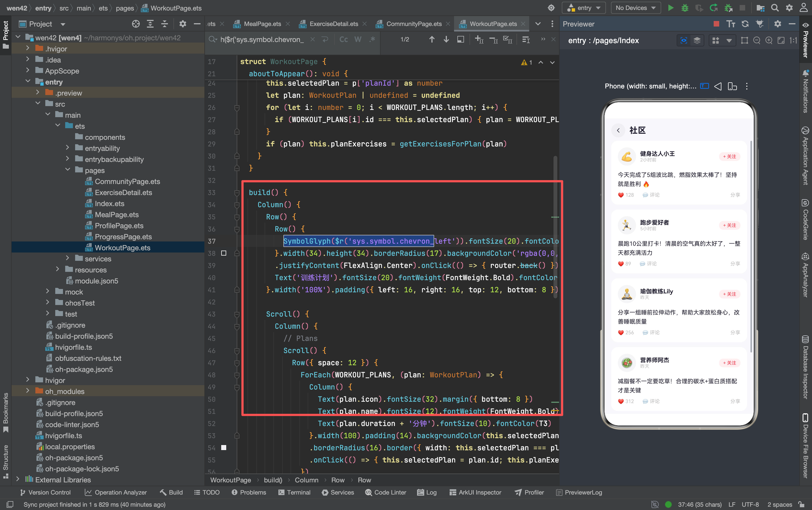The width and height of the screenshot is (812, 510).
Task: Toggle whole Words search option
Action: 358,40
